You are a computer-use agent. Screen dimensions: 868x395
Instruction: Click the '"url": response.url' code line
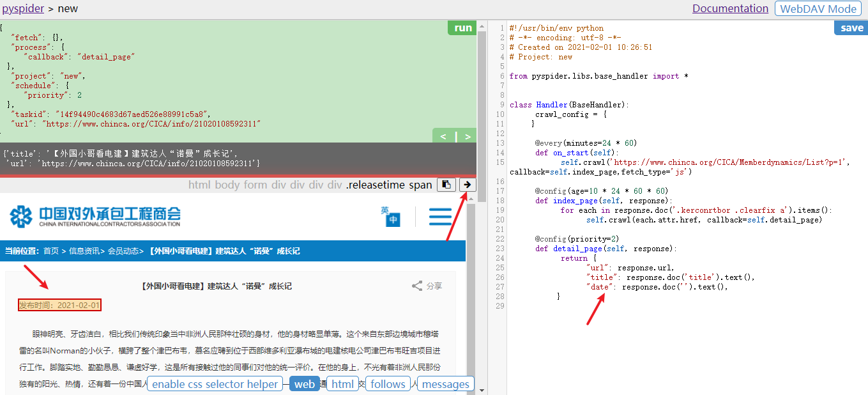630,268
